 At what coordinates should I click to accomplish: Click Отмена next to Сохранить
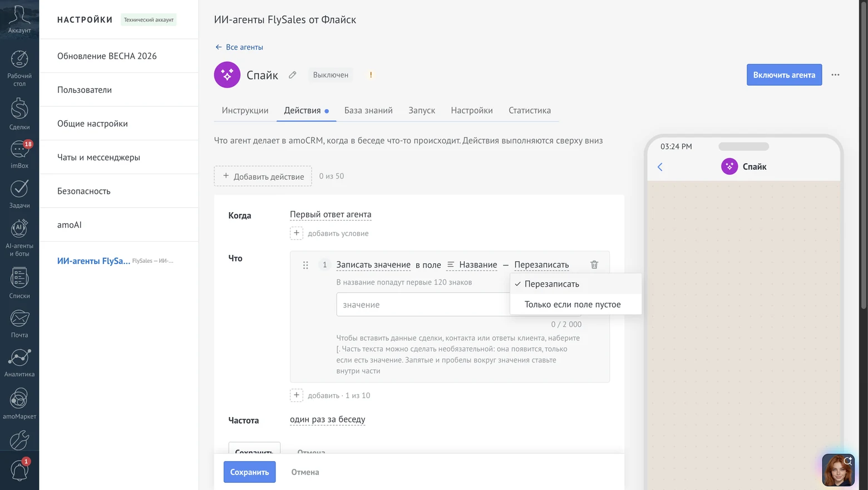click(305, 472)
